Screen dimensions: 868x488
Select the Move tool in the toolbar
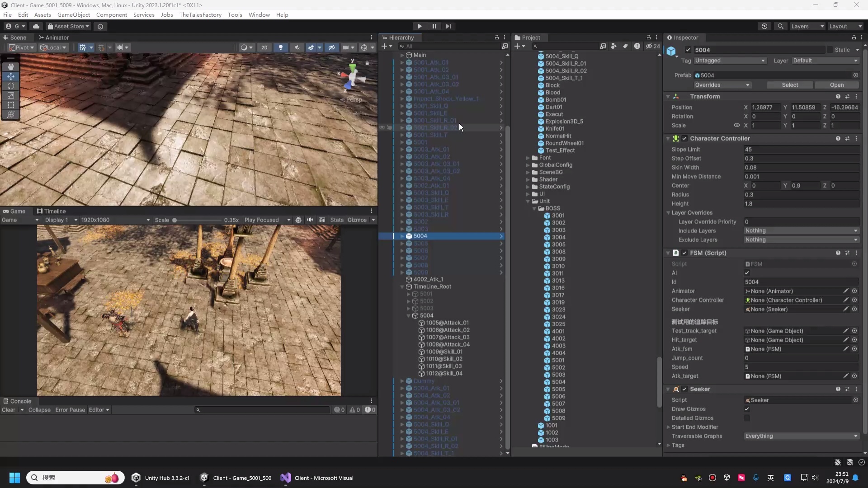tap(11, 76)
